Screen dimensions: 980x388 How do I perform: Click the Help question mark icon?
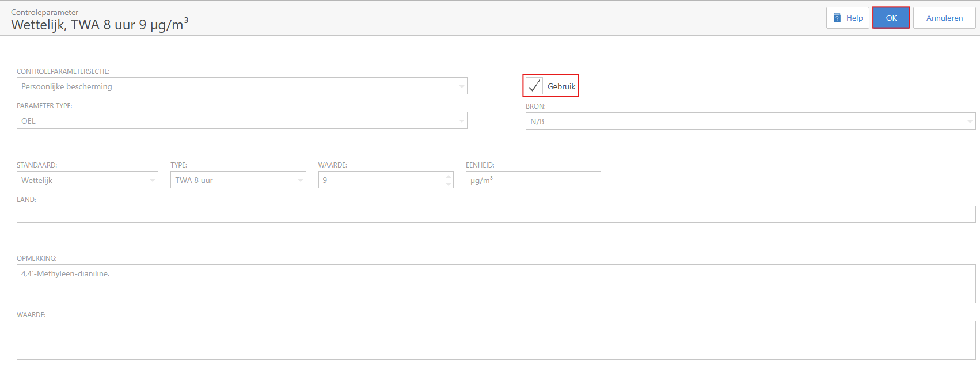837,18
